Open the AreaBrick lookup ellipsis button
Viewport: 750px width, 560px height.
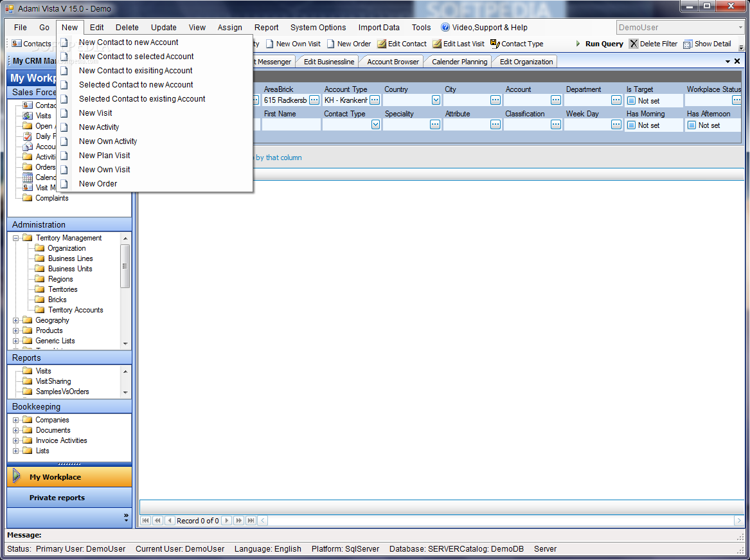coord(314,100)
